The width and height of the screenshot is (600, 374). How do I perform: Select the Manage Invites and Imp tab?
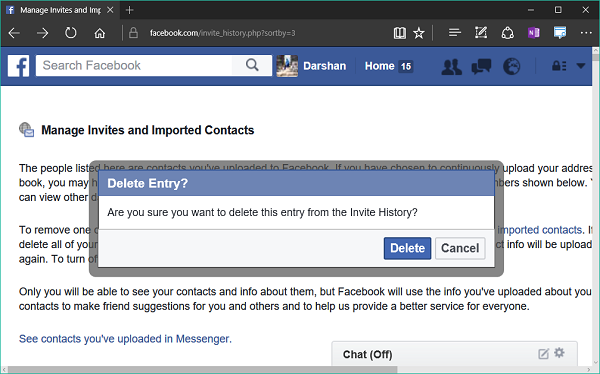pyautogui.click(x=60, y=10)
